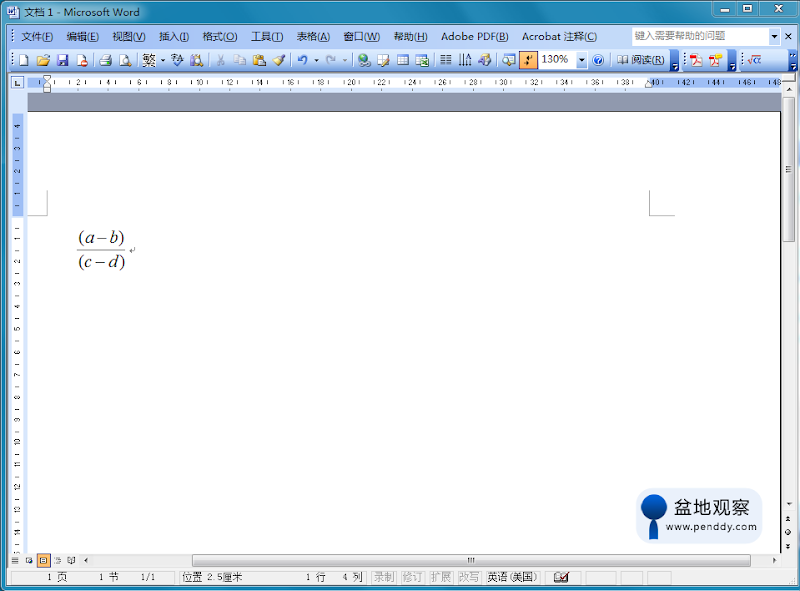Viewport: 800px width, 591px height.
Task: Toggle Show/Hide formatting marks button
Action: (528, 60)
